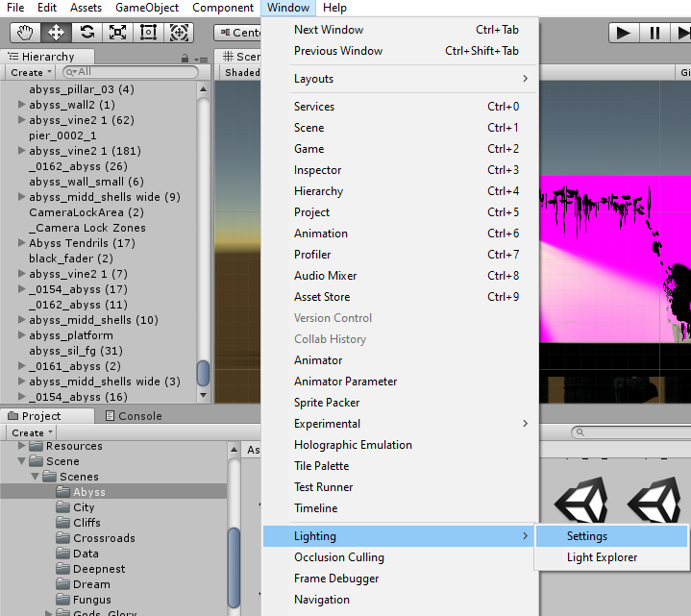This screenshot has width=691, height=616.
Task: Choose Occlusion Culling menu entry
Action: pos(400,557)
